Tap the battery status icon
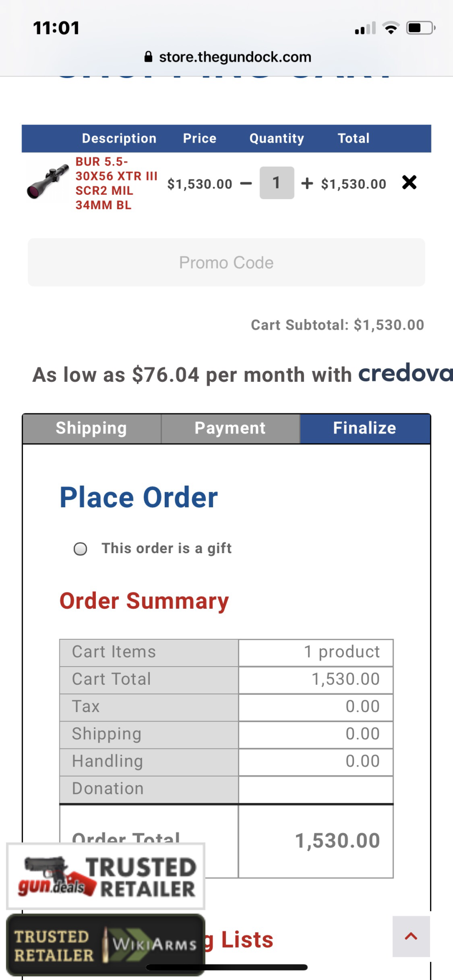This screenshot has height=980, width=453. click(x=420, y=28)
